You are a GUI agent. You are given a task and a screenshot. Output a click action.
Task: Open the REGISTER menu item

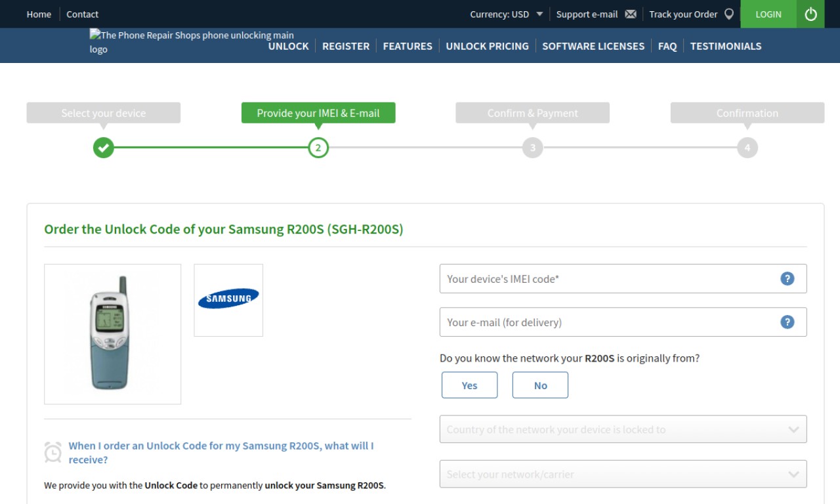tap(346, 46)
